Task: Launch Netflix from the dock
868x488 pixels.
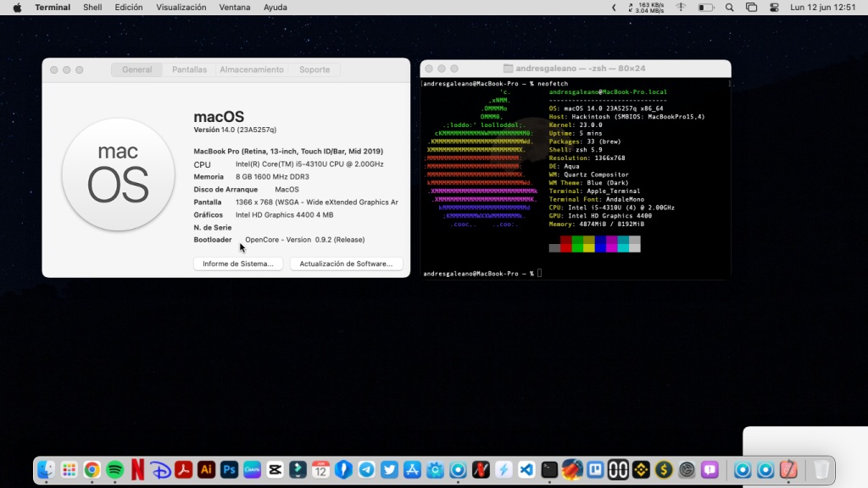Action: click(138, 469)
